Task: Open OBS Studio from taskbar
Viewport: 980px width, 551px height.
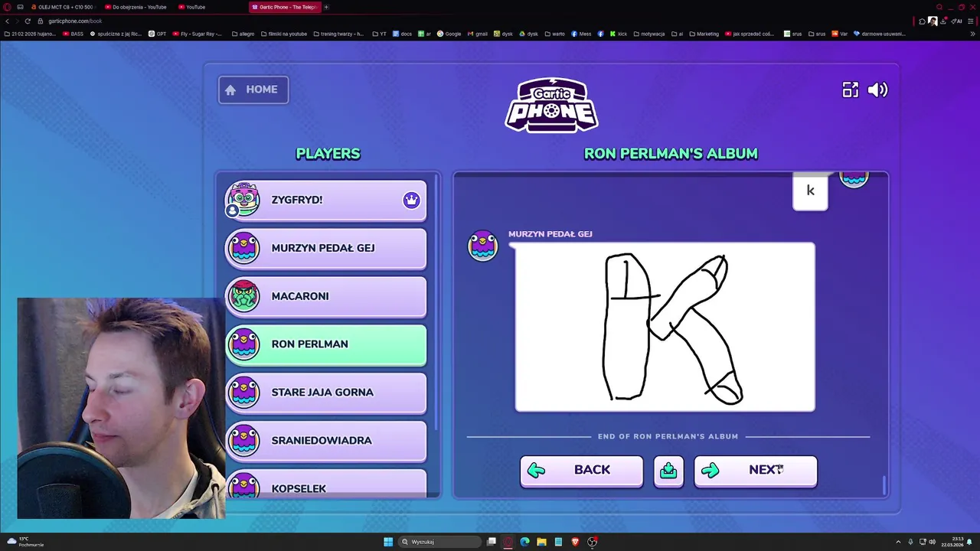Action: point(592,542)
